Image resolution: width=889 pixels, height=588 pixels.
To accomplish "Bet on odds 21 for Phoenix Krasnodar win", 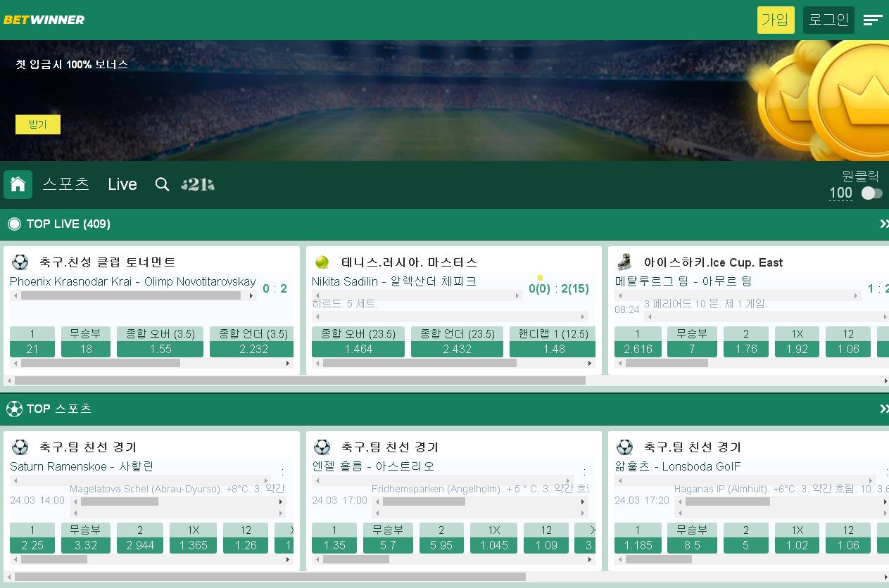I will click(32, 342).
